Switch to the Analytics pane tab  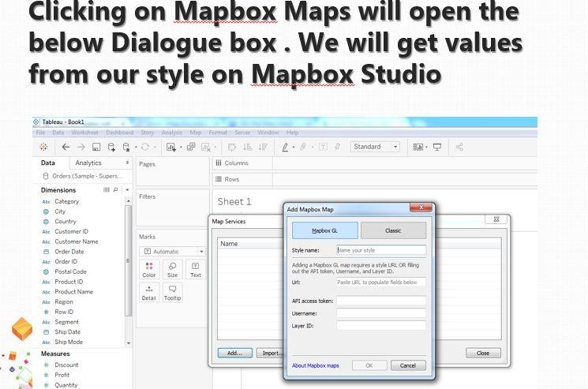[88, 163]
